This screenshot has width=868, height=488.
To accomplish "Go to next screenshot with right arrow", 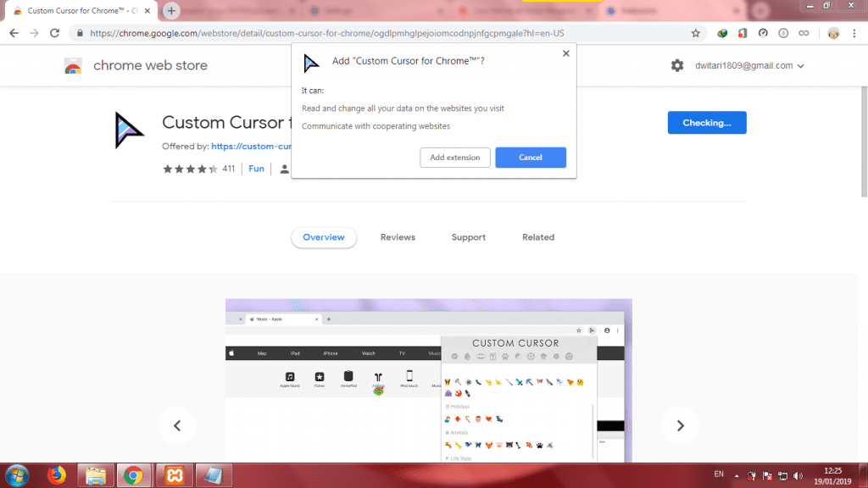I will tap(680, 426).
